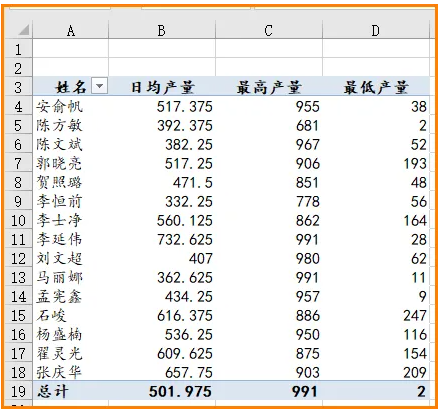Click the 总计 total row label
Image resolution: width=440 pixels, height=412 pixels.
(71, 391)
